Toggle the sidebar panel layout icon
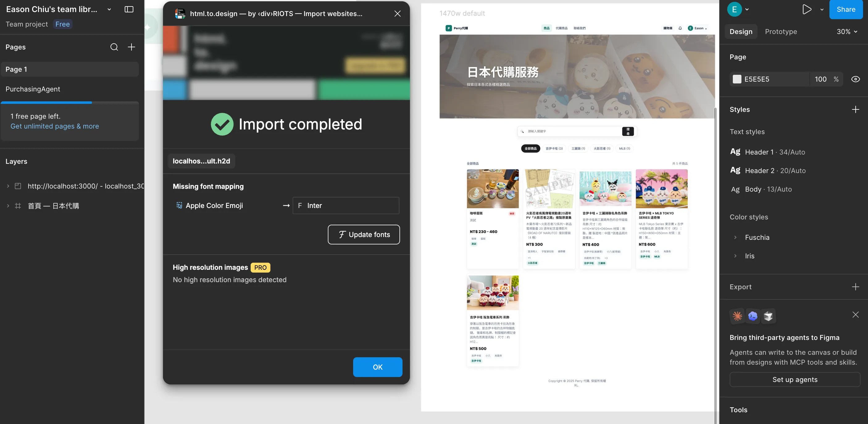The height and width of the screenshot is (424, 868). coord(129,9)
